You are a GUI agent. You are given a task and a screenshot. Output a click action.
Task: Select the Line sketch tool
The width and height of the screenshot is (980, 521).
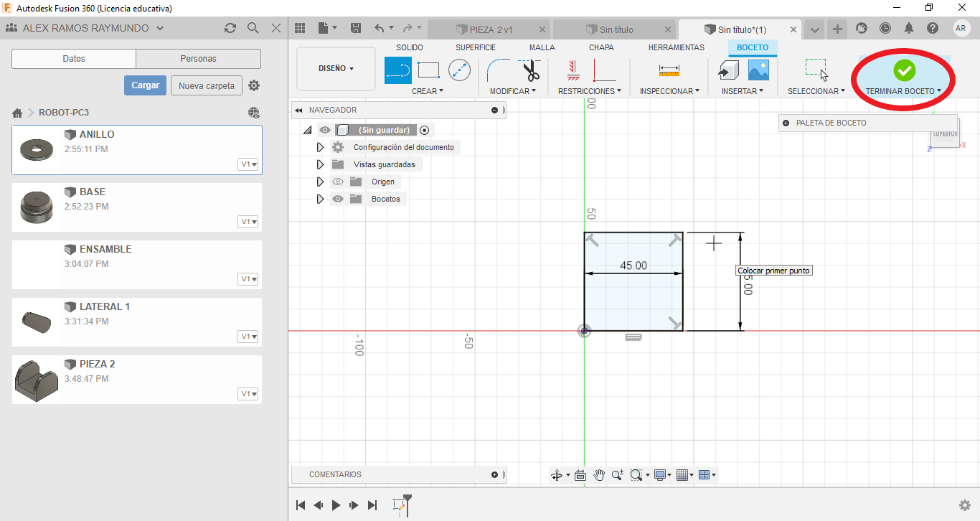[398, 70]
